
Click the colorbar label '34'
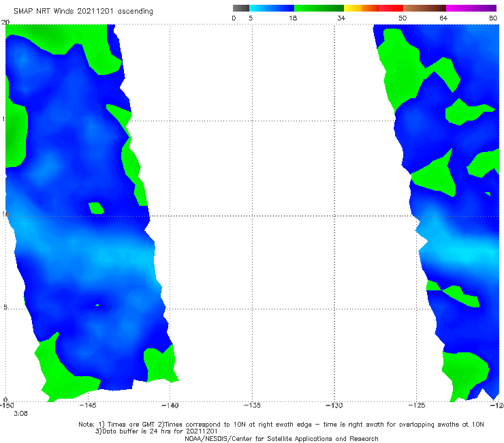tap(341, 18)
